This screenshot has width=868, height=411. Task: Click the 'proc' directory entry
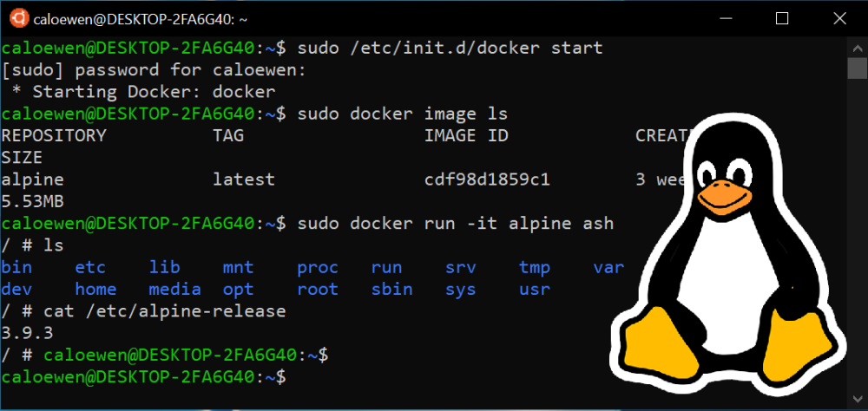[318, 268]
